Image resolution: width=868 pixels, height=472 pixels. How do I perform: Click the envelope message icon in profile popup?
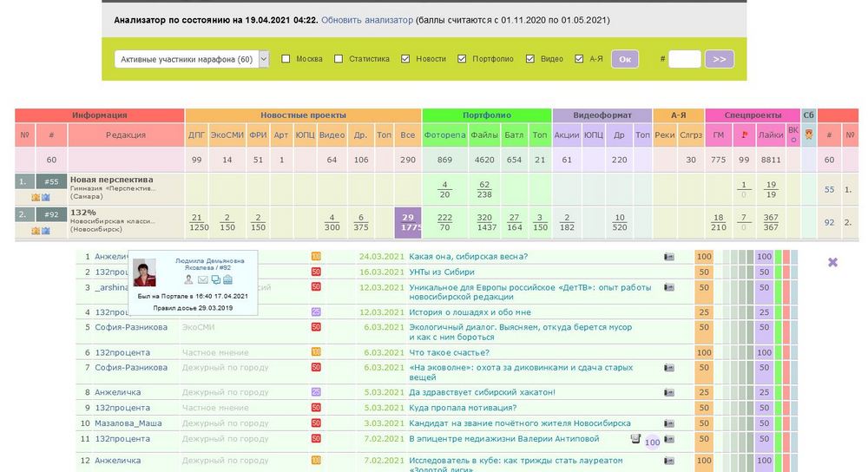202,280
